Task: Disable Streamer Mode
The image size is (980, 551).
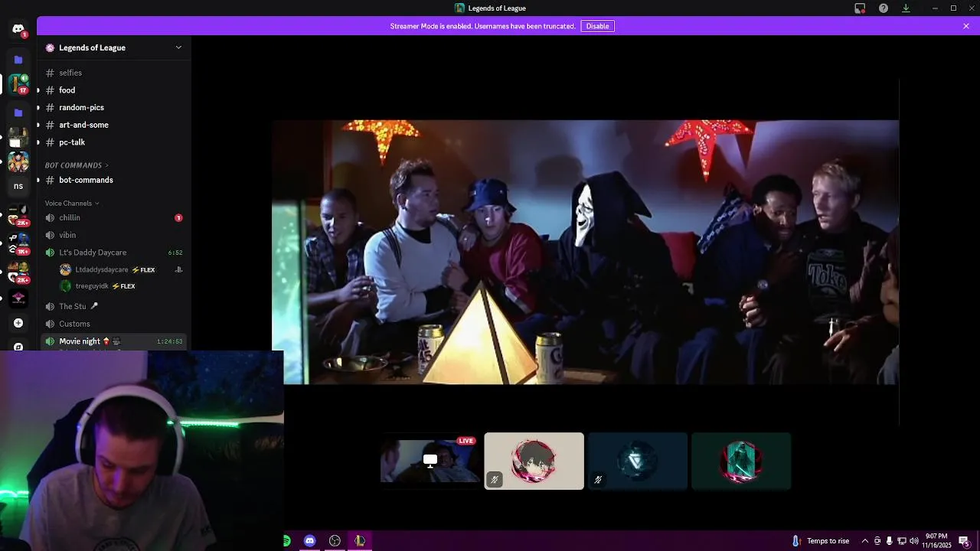Action: pyautogui.click(x=597, y=26)
